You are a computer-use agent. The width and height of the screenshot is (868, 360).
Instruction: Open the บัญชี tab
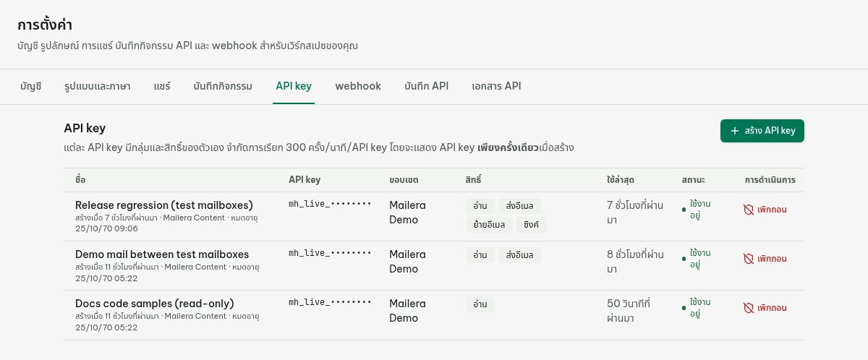(x=31, y=86)
